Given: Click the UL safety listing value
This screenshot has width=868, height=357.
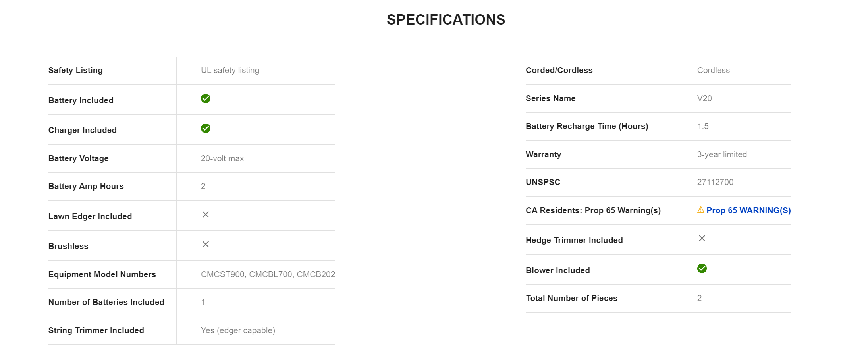Looking at the screenshot, I should pyautogui.click(x=230, y=70).
